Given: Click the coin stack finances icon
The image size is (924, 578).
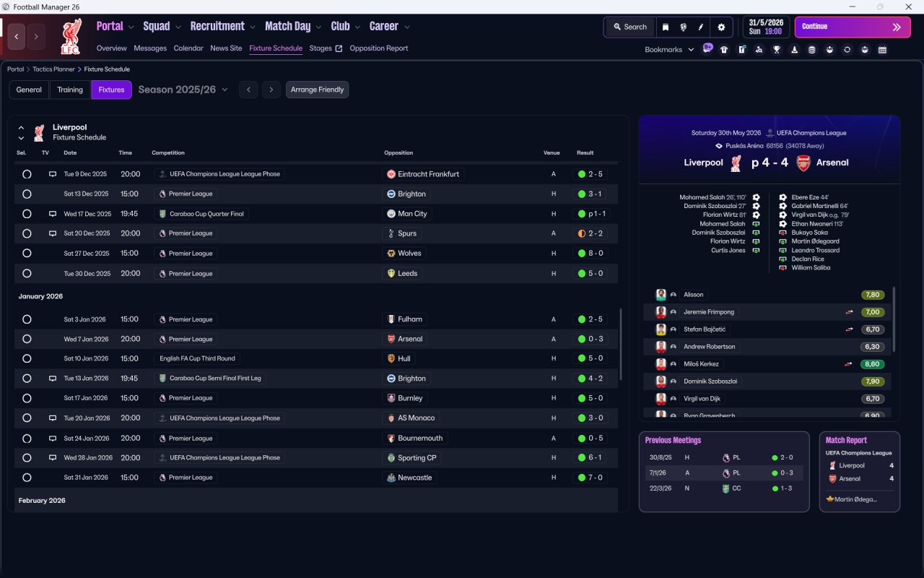Looking at the screenshot, I should pos(812,50).
